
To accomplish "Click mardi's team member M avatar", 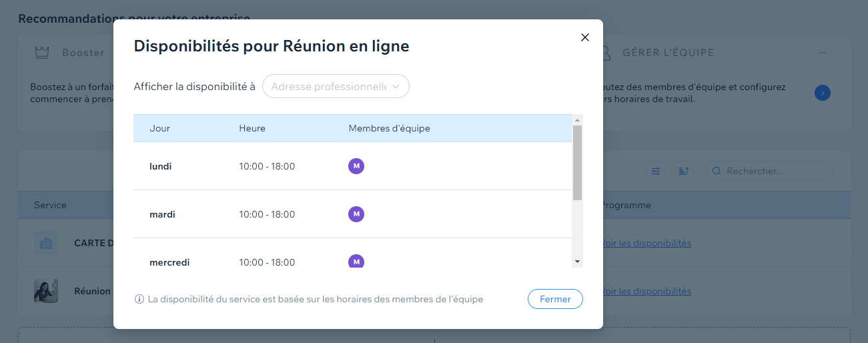I will click(x=356, y=214).
